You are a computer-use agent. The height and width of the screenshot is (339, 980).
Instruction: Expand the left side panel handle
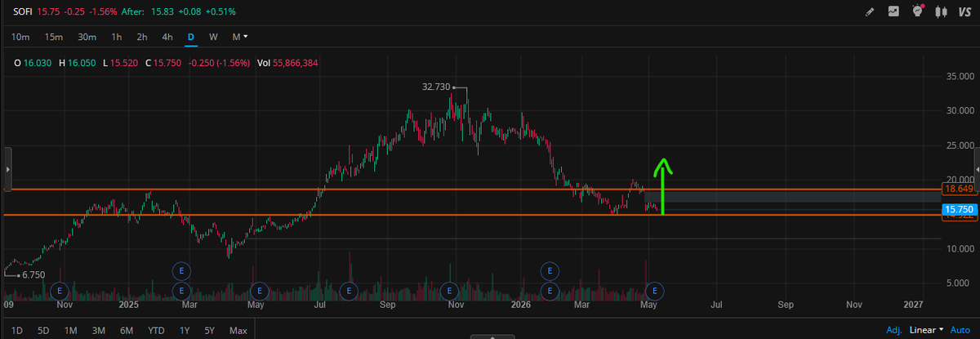tap(8, 169)
